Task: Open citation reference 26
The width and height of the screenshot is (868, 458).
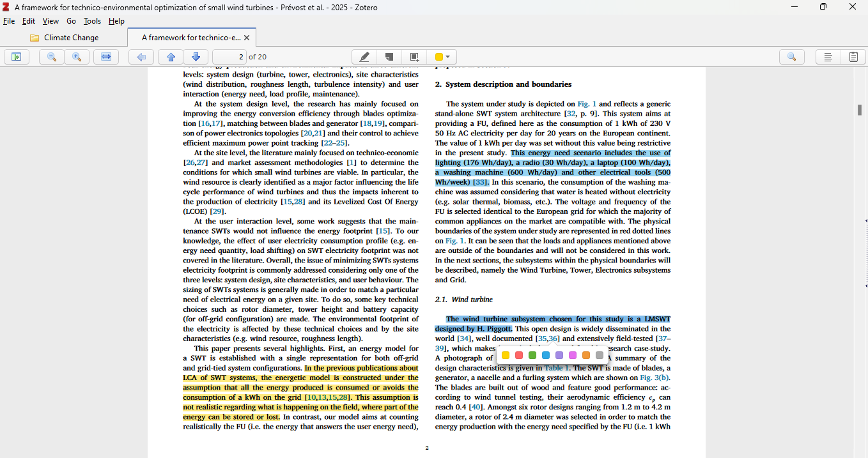Action: 190,163
